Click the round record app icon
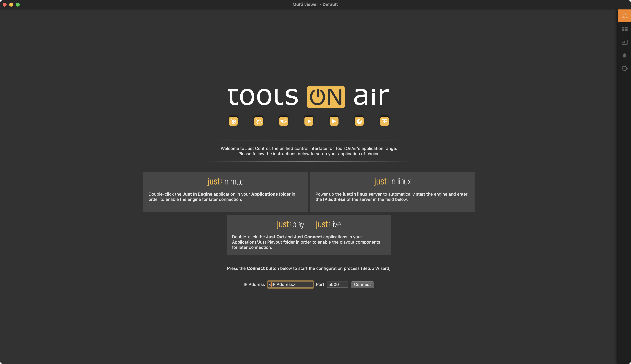The width and height of the screenshot is (631, 364). pos(233,121)
